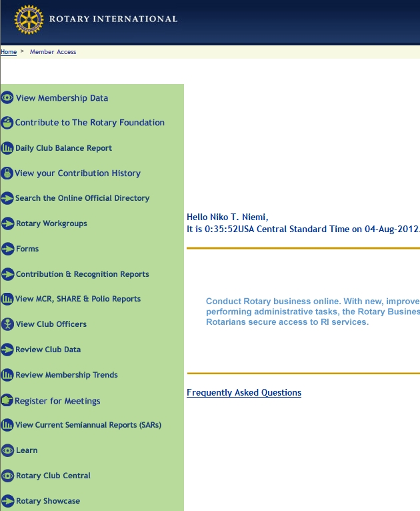Click the chart icon beside View MCR, SHARE & Polio Reports

point(7,299)
